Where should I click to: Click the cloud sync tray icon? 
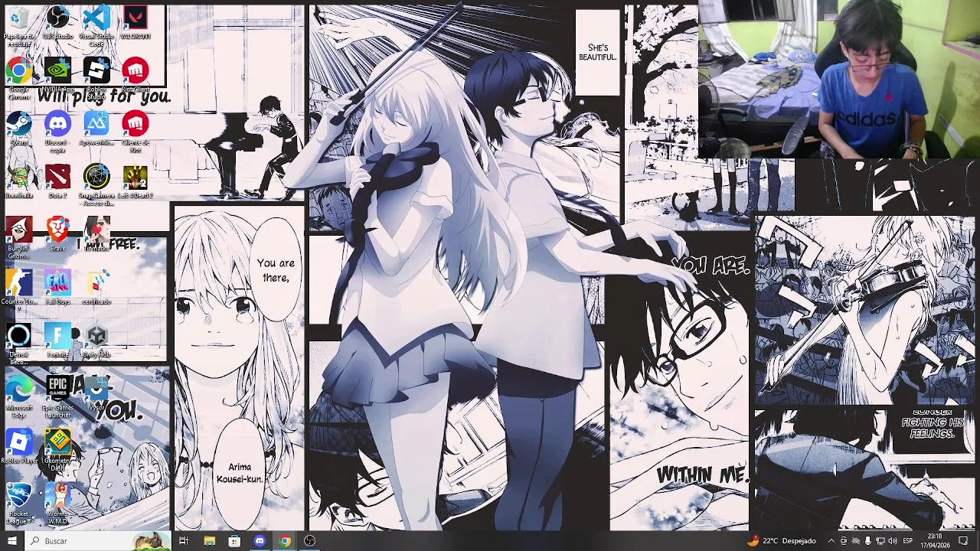855,541
